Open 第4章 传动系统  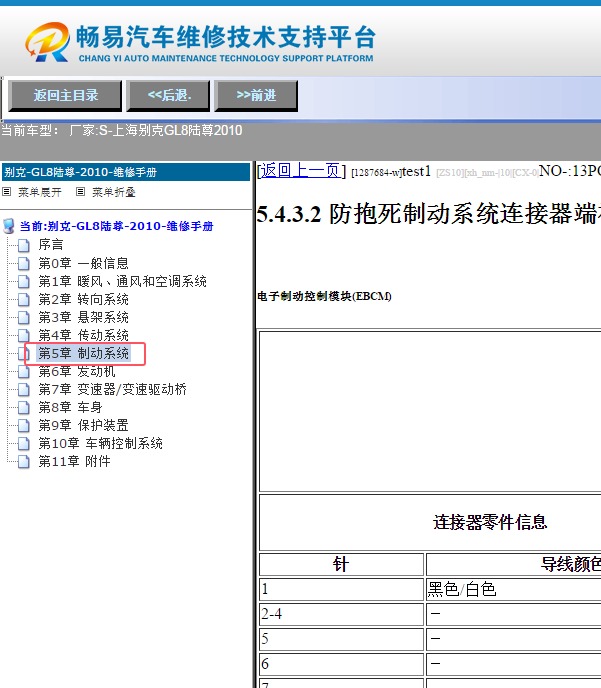83,335
